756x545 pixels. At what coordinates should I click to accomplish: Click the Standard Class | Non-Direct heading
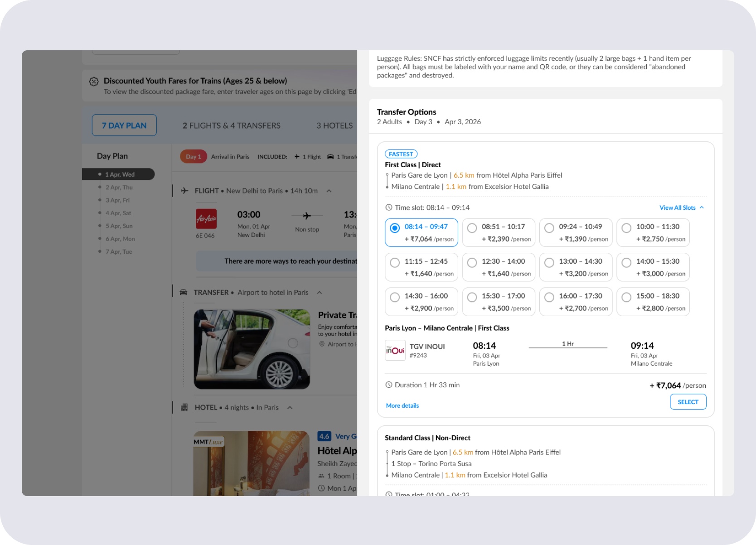coord(427,438)
